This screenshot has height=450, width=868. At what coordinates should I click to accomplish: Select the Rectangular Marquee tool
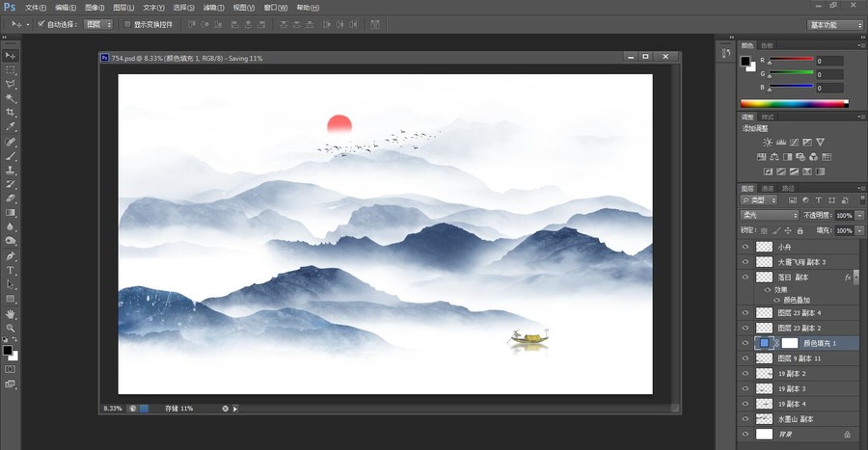(x=10, y=70)
